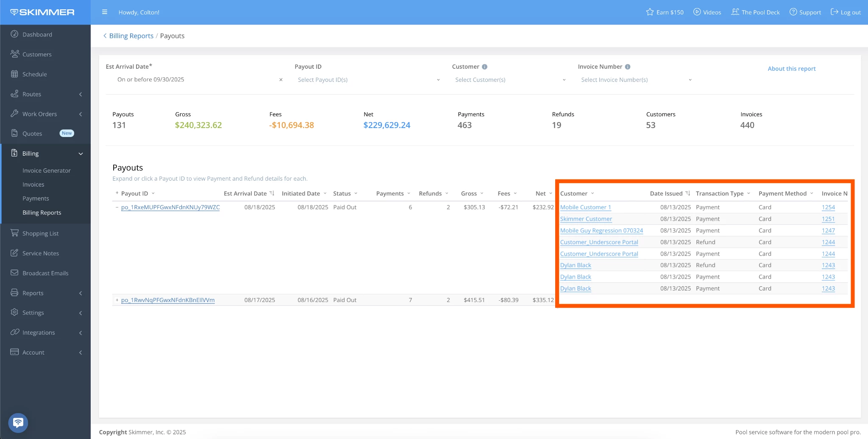Click the Log out icon
Screen dimensions: 868x439
pos(834,12)
